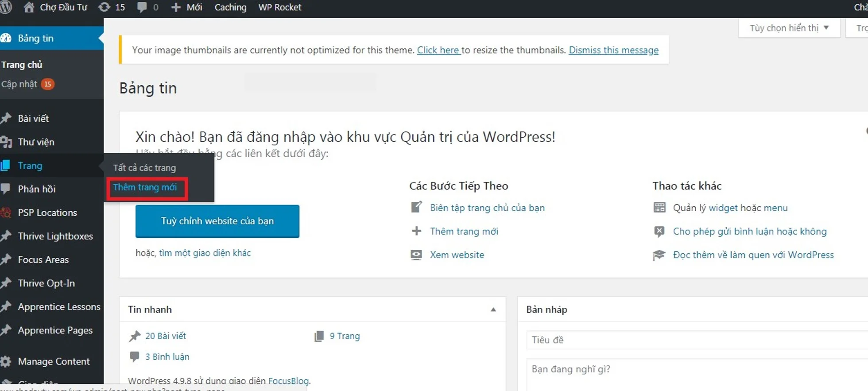Click the plus icon beside Mới
Viewport: 868px width, 391px height.
pyautogui.click(x=176, y=8)
